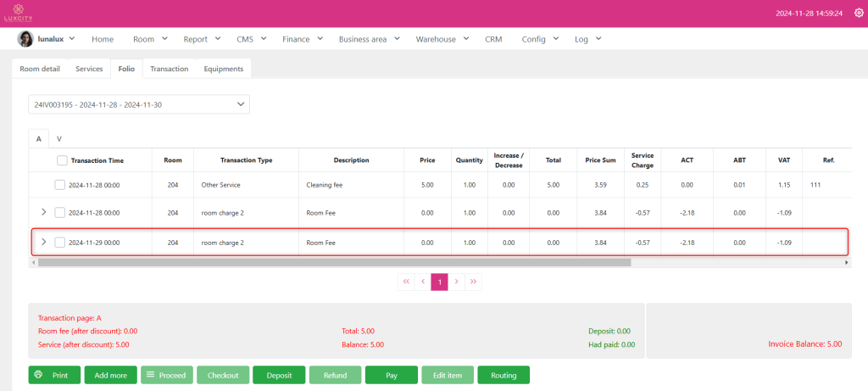Go to the first page arrow
Viewport: 868px width, 391px height.
(x=406, y=282)
